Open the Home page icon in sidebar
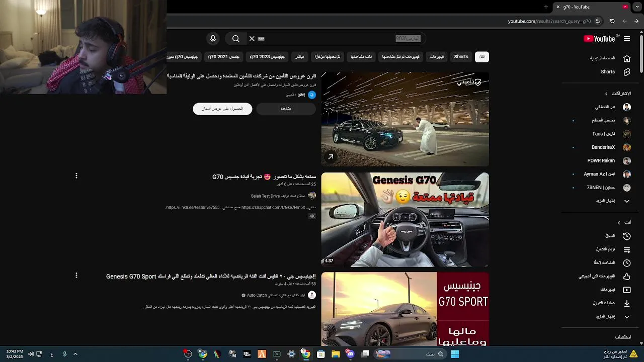The image size is (644, 362). pos(627,58)
